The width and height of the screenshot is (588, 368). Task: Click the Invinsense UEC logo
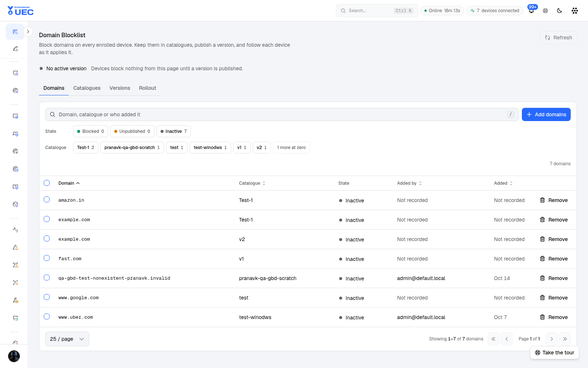click(x=21, y=11)
